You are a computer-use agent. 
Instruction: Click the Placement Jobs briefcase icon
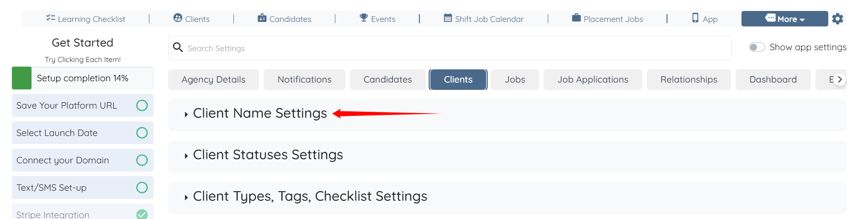576,18
